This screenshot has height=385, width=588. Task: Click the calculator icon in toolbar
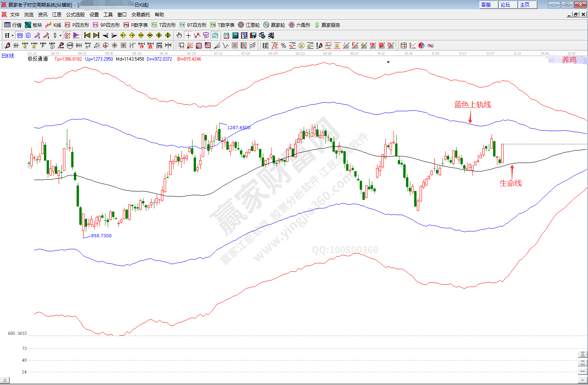coord(235,35)
